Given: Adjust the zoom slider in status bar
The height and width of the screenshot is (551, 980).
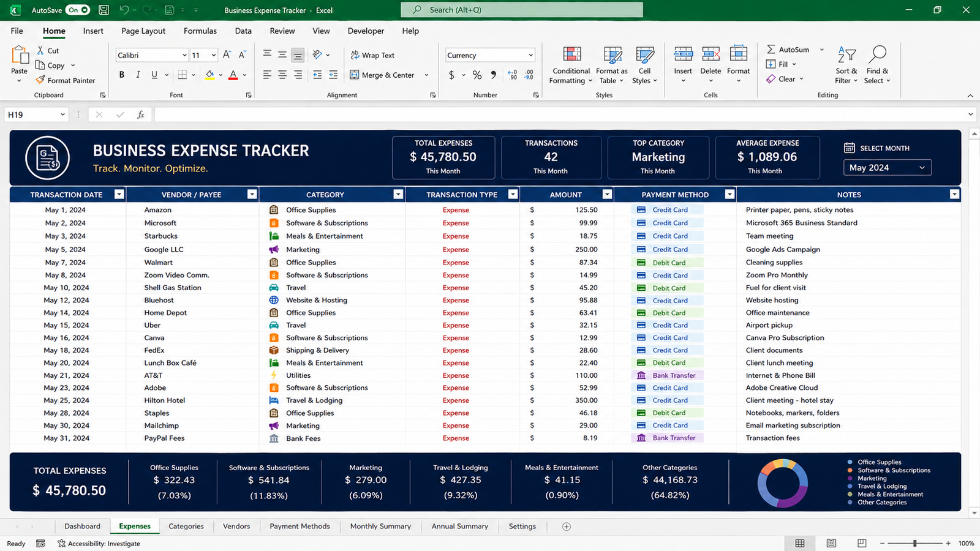Looking at the screenshot, I should (914, 544).
